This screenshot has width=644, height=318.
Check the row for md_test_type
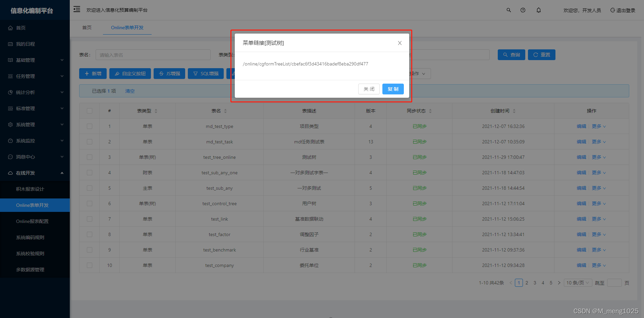(90, 126)
